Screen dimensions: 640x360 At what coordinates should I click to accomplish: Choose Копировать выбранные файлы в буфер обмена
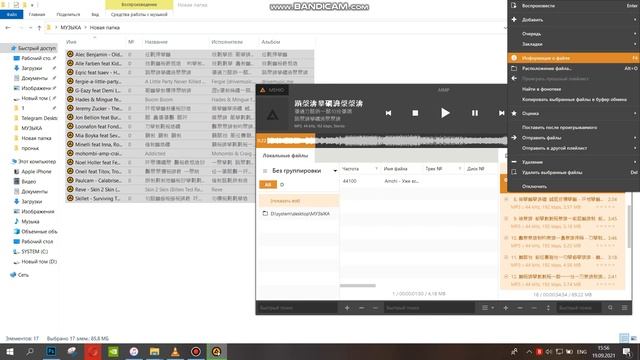pos(573,99)
